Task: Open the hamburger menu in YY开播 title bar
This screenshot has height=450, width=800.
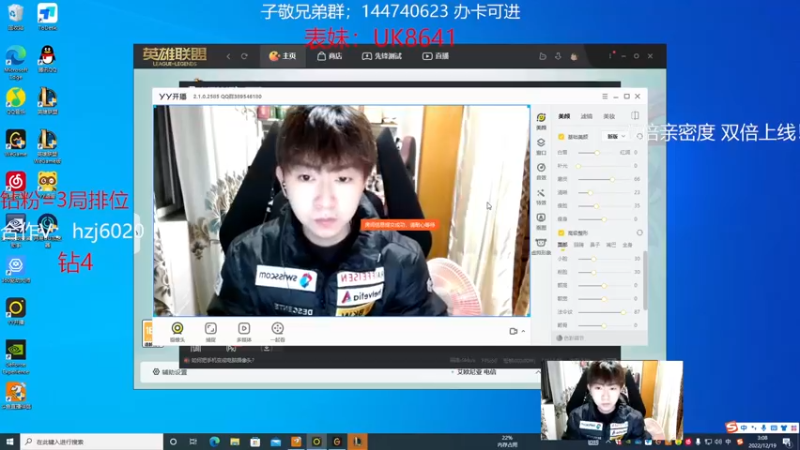Action: 605,96
